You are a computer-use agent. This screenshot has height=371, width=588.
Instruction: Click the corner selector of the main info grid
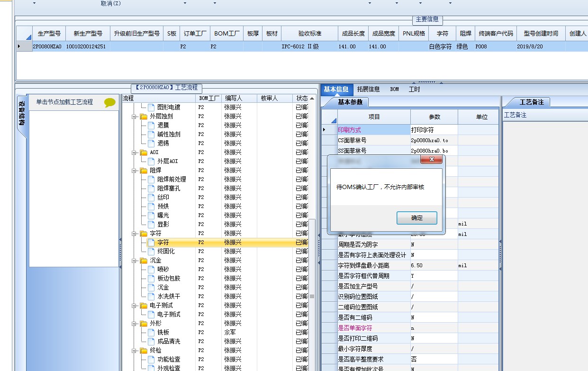click(x=24, y=34)
